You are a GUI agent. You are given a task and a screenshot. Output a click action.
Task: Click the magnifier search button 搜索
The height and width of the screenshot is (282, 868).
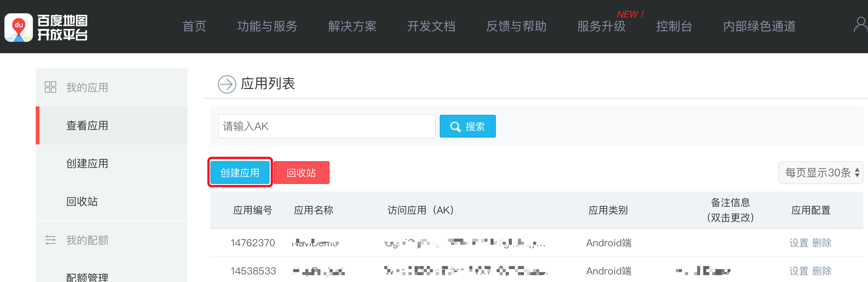click(467, 126)
